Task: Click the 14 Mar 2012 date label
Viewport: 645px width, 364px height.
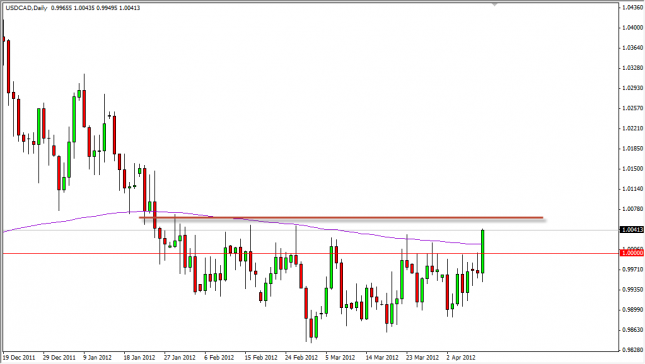Action: click(382, 357)
